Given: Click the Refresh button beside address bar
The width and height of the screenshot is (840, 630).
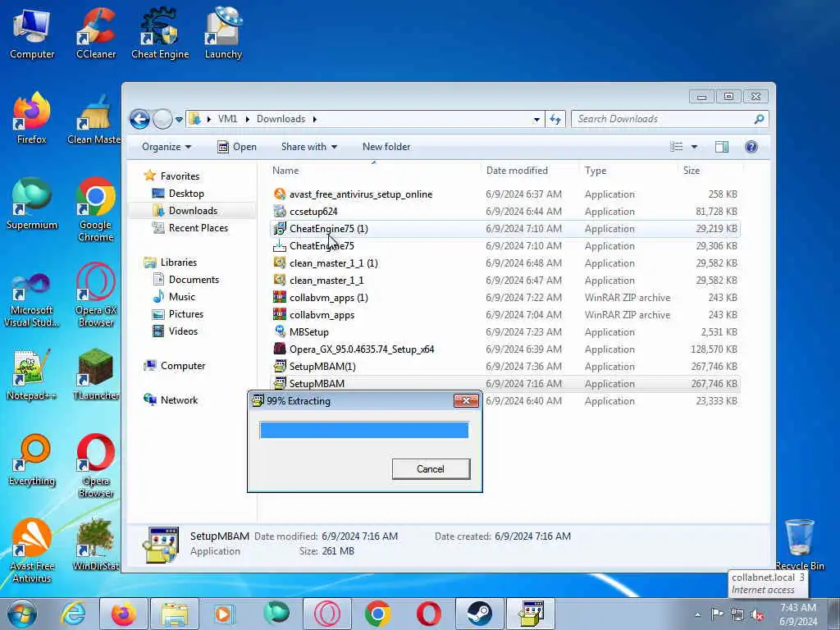Looking at the screenshot, I should 555,119.
